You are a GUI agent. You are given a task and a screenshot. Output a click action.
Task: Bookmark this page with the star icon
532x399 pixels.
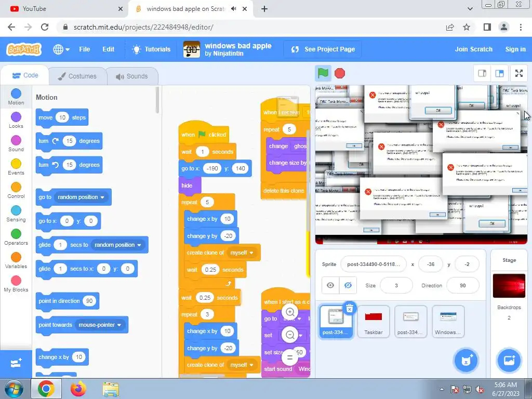pyautogui.click(x=467, y=27)
